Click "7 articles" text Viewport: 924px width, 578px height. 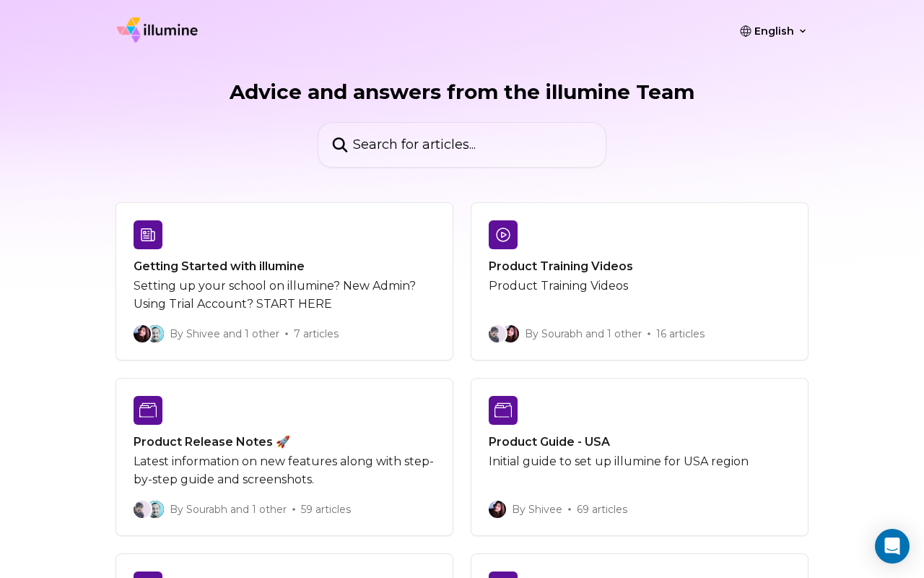[x=316, y=334]
